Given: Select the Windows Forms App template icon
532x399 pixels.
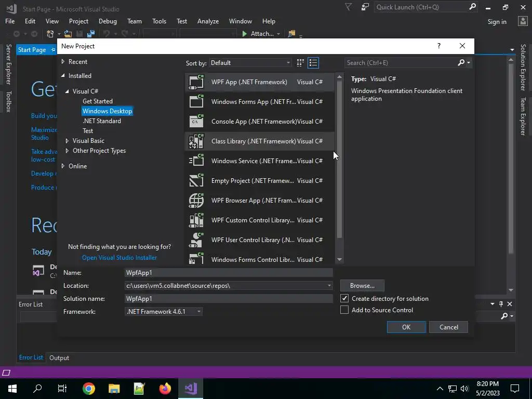Looking at the screenshot, I should (x=196, y=102).
